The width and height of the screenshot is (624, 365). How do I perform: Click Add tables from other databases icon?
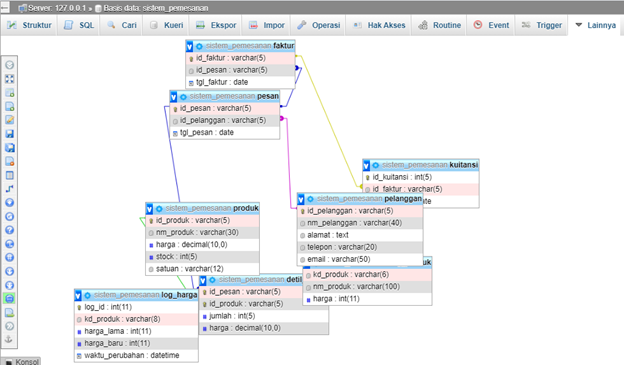point(10,93)
